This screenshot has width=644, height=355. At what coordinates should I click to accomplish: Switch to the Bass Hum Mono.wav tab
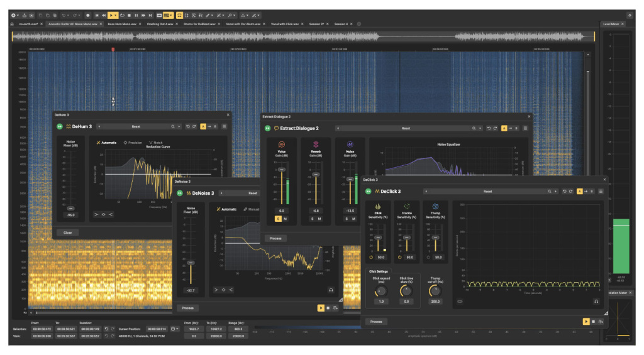122,24
